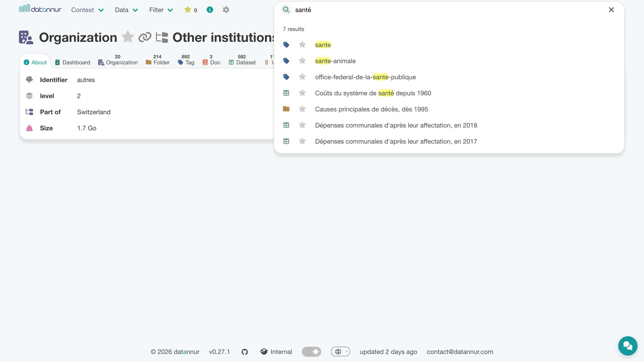Open favorites star counter in header
644x362 pixels.
191,10
